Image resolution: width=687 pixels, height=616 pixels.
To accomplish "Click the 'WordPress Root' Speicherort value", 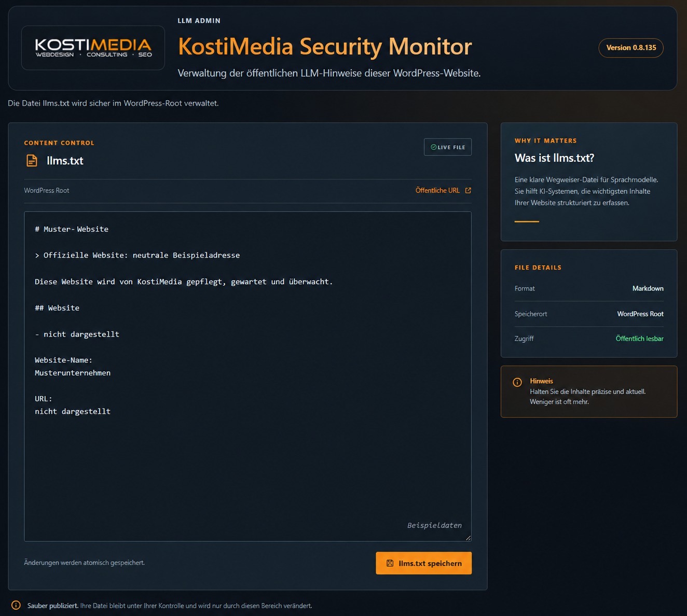I will (640, 314).
